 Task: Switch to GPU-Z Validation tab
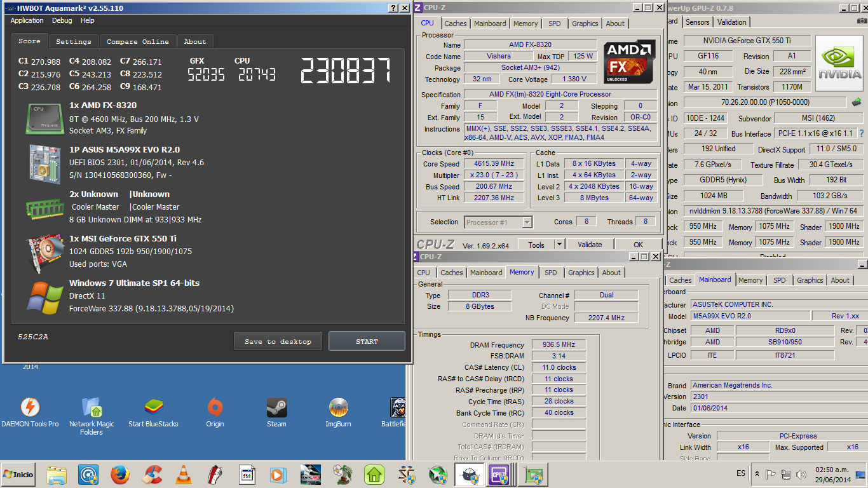coord(732,22)
